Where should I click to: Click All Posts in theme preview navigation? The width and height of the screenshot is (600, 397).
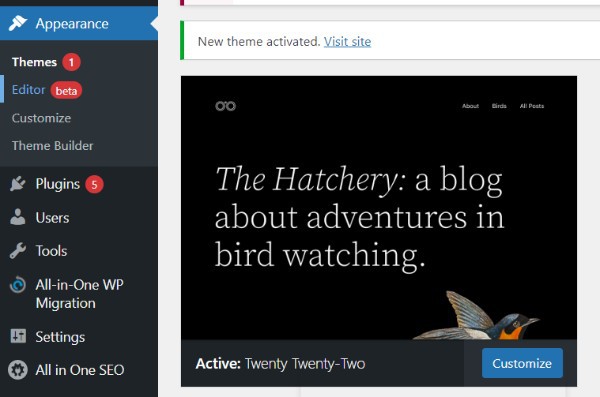532,106
